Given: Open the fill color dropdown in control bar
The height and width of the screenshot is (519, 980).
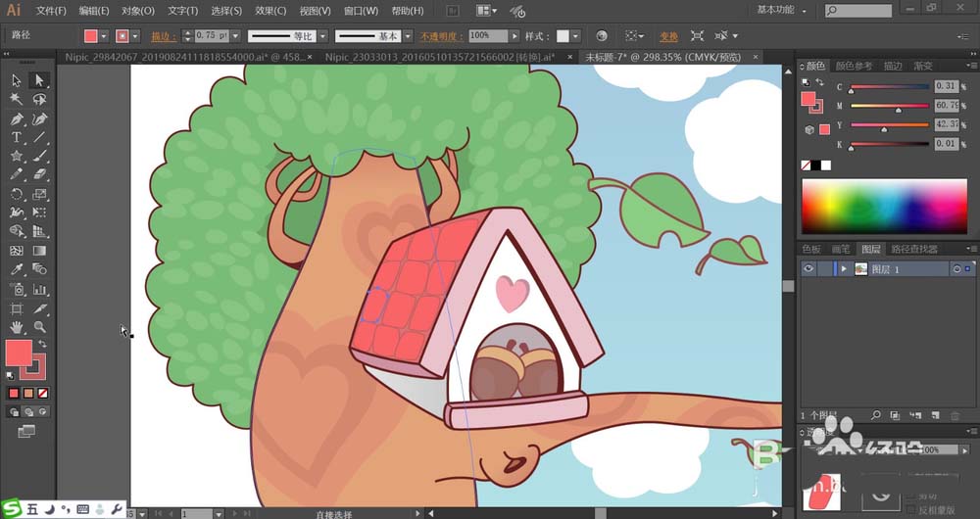Looking at the screenshot, I should click(x=104, y=36).
